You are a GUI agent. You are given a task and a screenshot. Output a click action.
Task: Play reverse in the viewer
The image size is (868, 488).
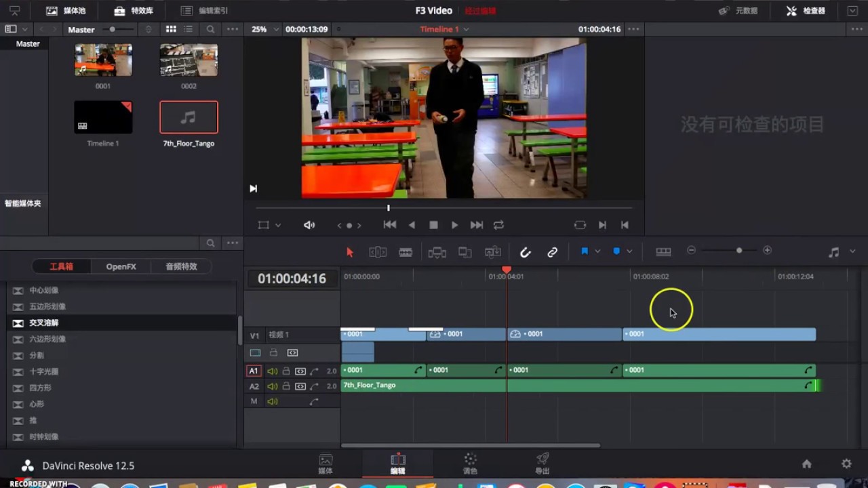coord(412,225)
